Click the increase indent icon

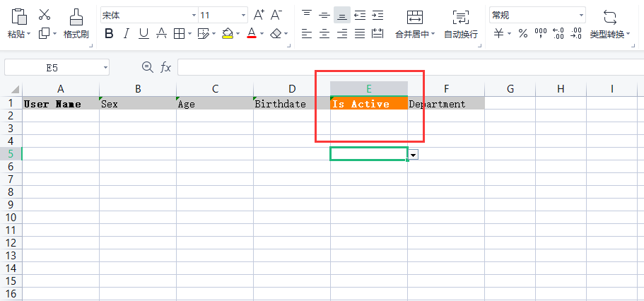(377, 15)
